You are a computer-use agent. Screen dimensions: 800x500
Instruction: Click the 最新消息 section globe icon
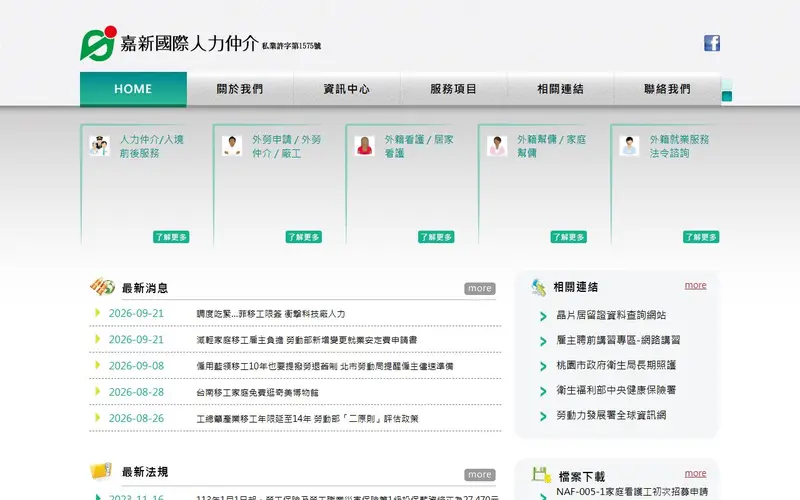(103, 287)
